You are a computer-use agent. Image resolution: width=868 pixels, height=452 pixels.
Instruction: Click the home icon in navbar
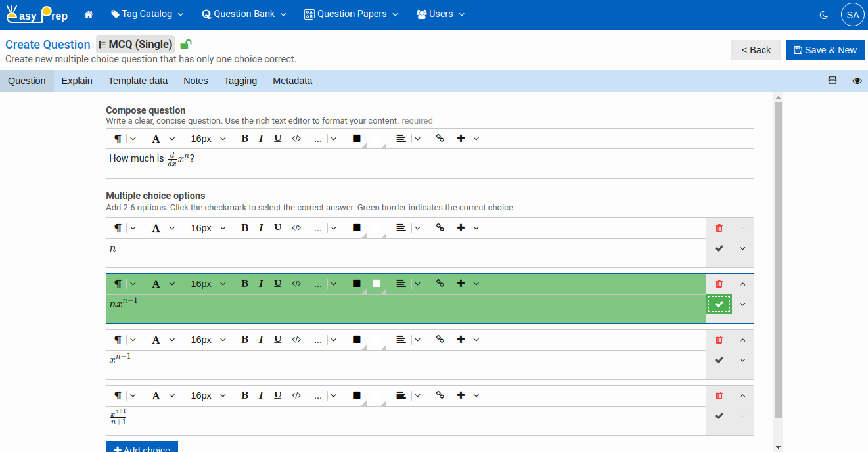point(89,14)
